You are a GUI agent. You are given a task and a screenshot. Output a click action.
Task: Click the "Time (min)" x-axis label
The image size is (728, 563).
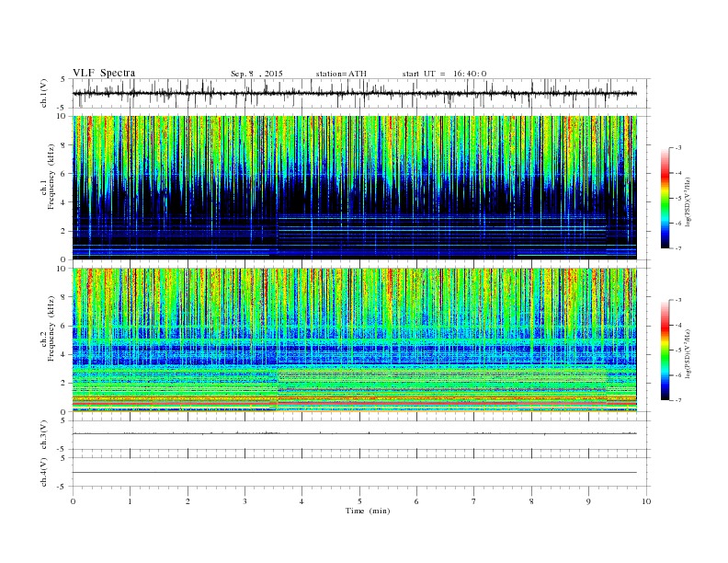point(368,511)
